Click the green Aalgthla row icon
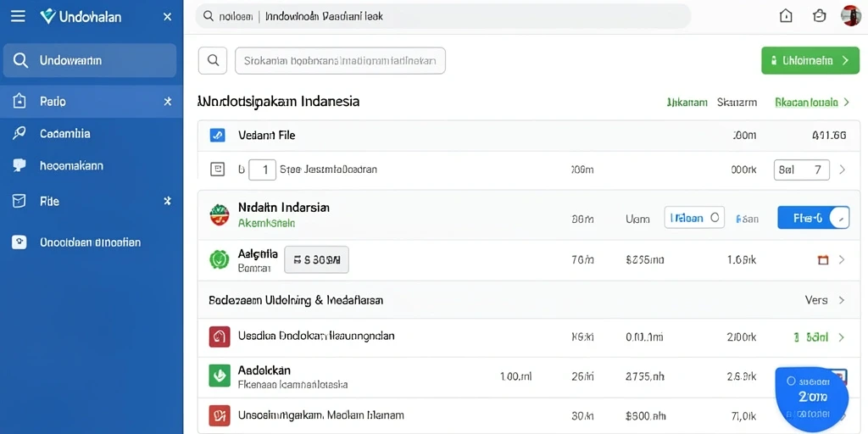This screenshot has width=868, height=434. (220, 259)
